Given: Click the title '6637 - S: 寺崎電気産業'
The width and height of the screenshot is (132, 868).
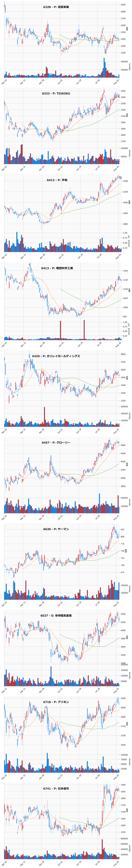Looking at the screenshot, I should [x=56, y=616].
